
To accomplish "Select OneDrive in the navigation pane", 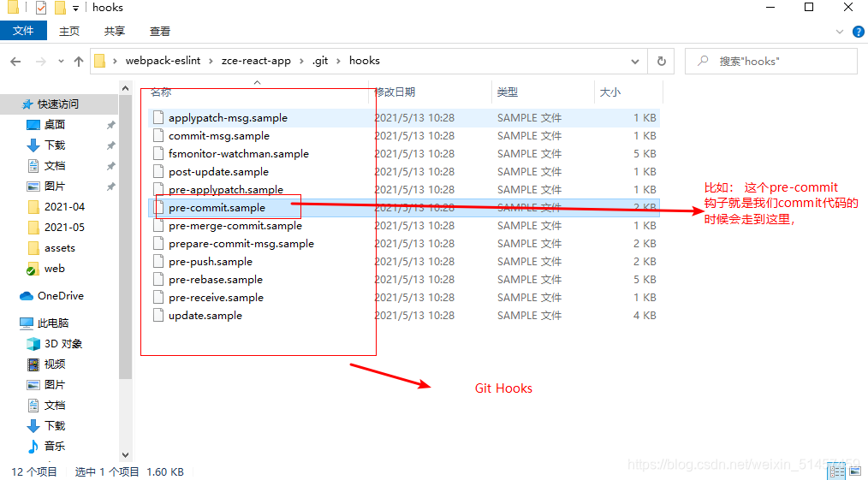I will [60, 296].
